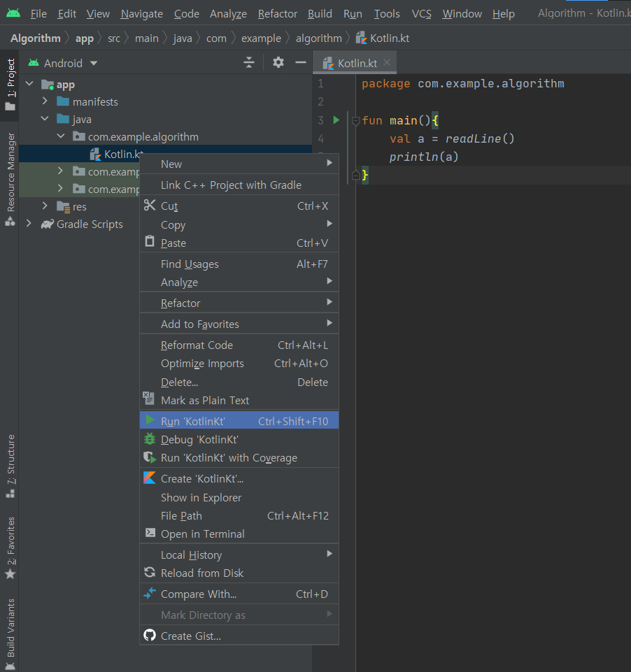Open the Favorites tool window
The height and width of the screenshot is (672, 631).
[x=10, y=548]
